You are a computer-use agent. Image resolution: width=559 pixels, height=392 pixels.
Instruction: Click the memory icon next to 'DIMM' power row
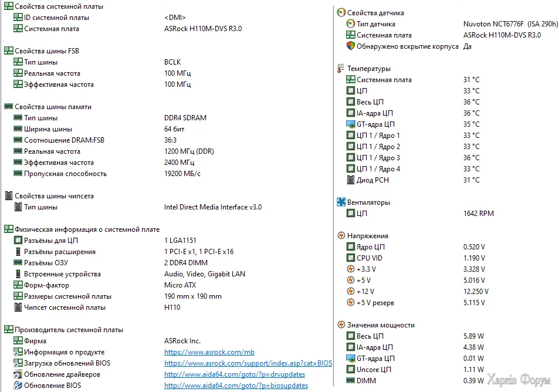click(x=350, y=380)
